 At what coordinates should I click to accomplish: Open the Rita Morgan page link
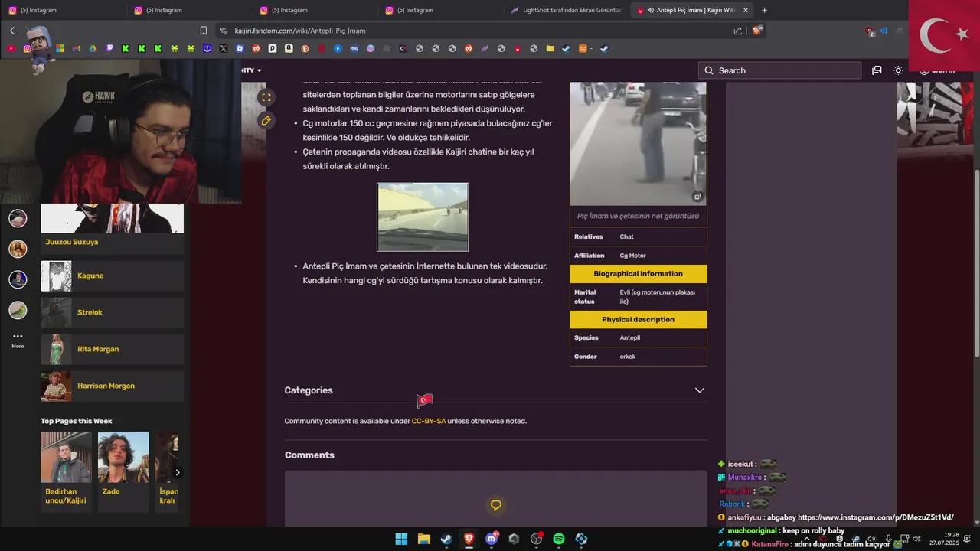[x=98, y=349]
